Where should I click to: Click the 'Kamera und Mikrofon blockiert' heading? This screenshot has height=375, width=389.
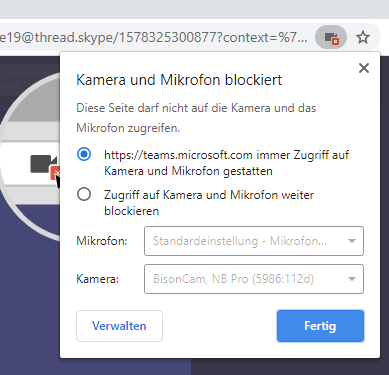tap(179, 80)
